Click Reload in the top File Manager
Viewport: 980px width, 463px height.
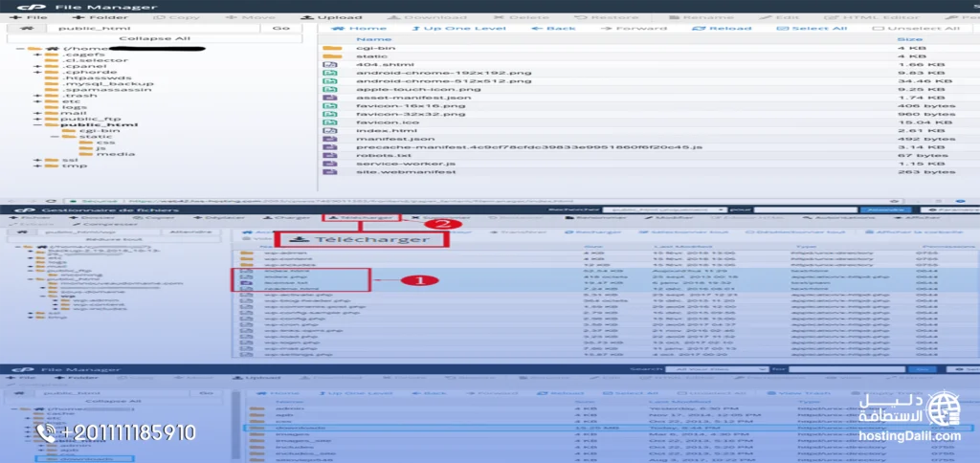(724, 28)
